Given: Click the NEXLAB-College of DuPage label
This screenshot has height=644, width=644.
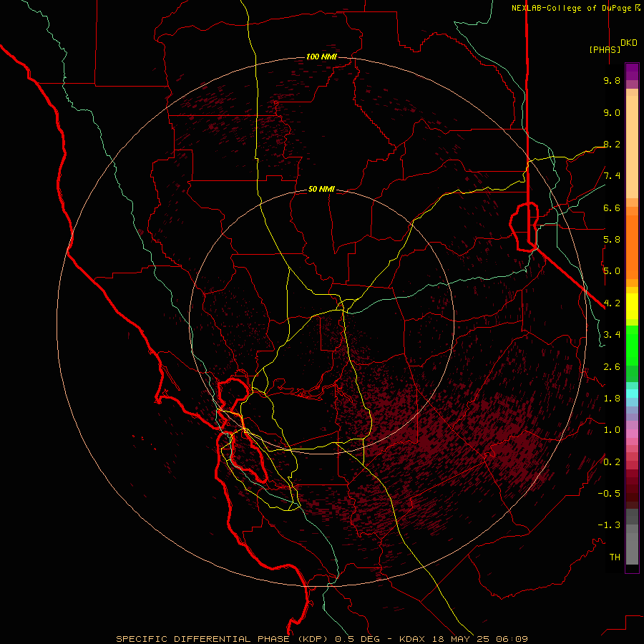Looking at the screenshot, I should coord(571,8).
